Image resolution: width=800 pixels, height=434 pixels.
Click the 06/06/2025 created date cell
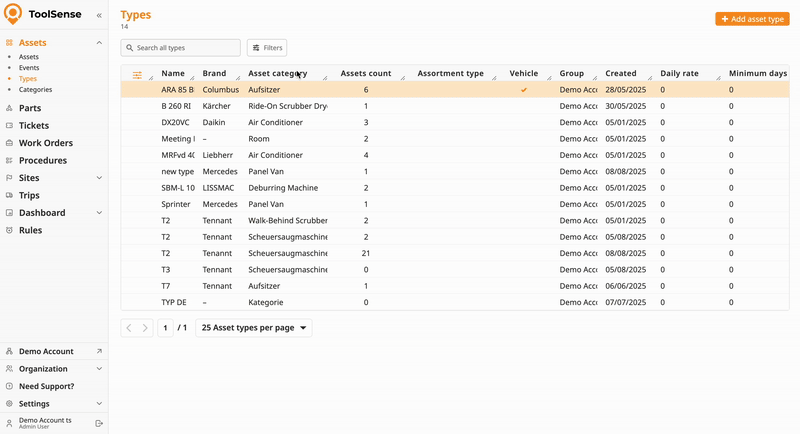626,286
